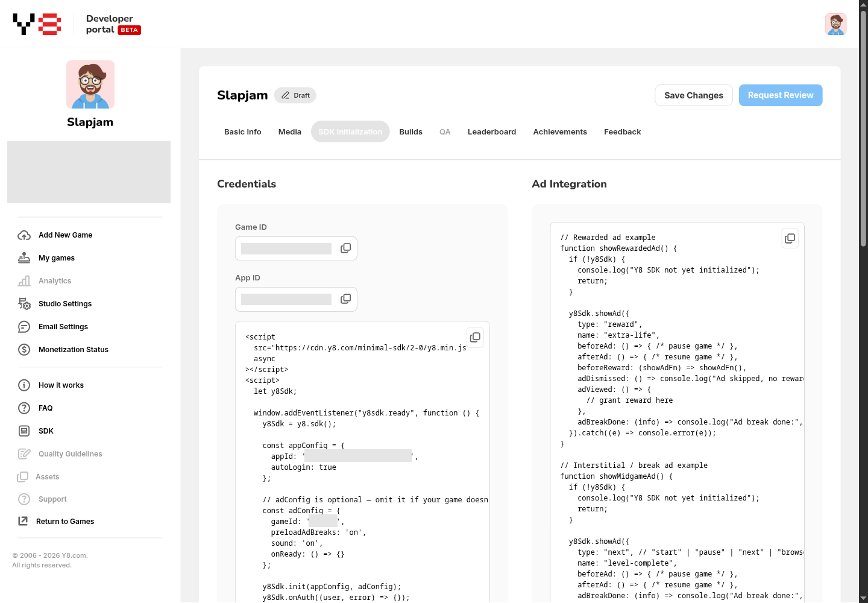Viewport: 868px width, 603px height.
Task: Click the Developer portal BETA label
Action: (x=113, y=24)
